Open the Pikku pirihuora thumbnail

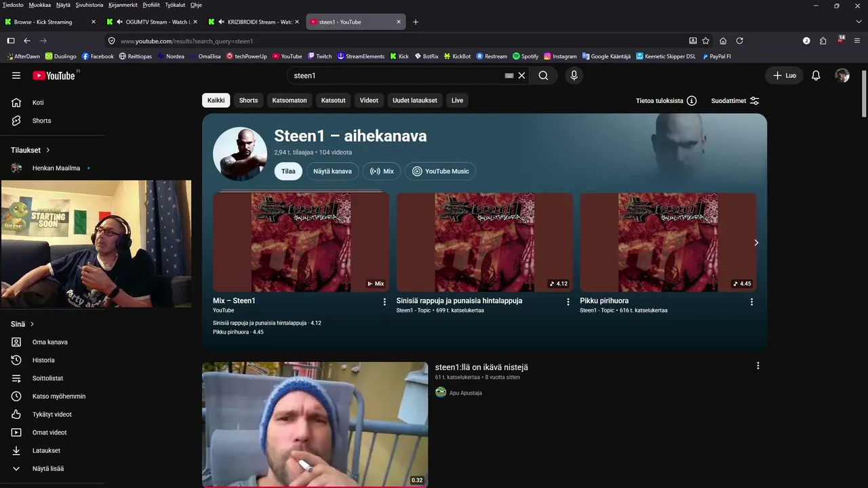click(668, 242)
